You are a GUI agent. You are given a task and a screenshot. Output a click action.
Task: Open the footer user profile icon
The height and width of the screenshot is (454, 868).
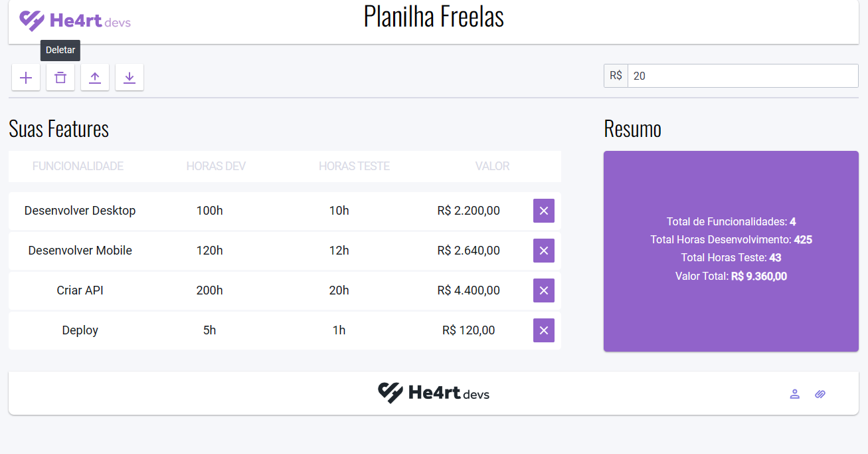(794, 394)
